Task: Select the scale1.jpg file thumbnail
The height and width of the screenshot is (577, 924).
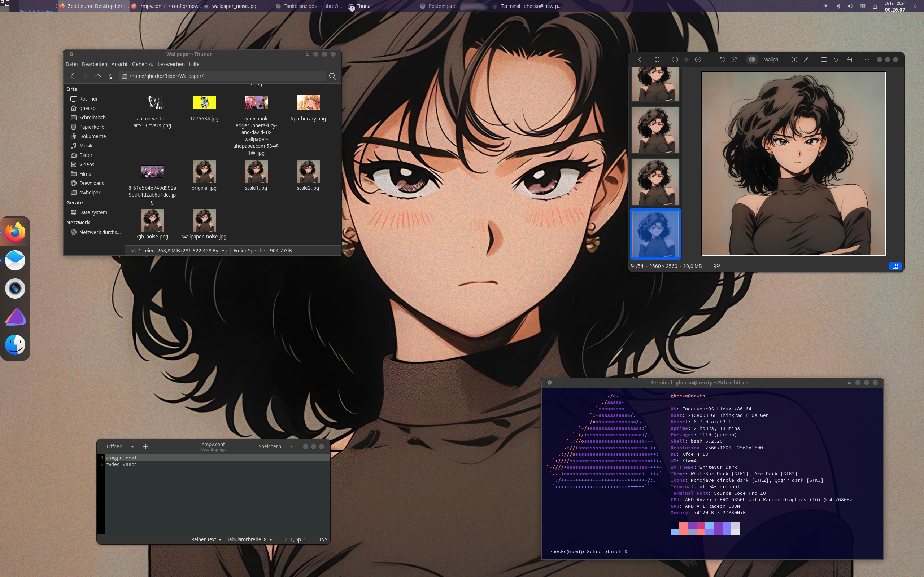Action: click(x=256, y=172)
